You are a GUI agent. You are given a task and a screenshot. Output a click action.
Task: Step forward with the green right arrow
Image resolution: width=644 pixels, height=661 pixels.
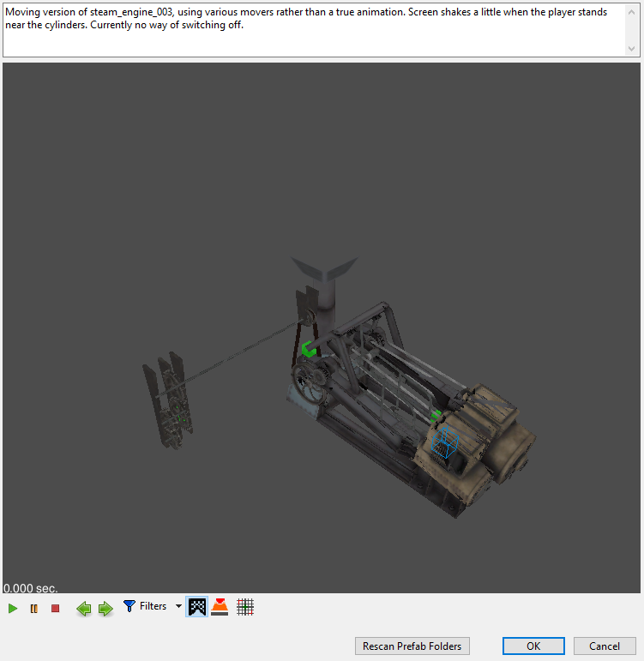pos(105,609)
